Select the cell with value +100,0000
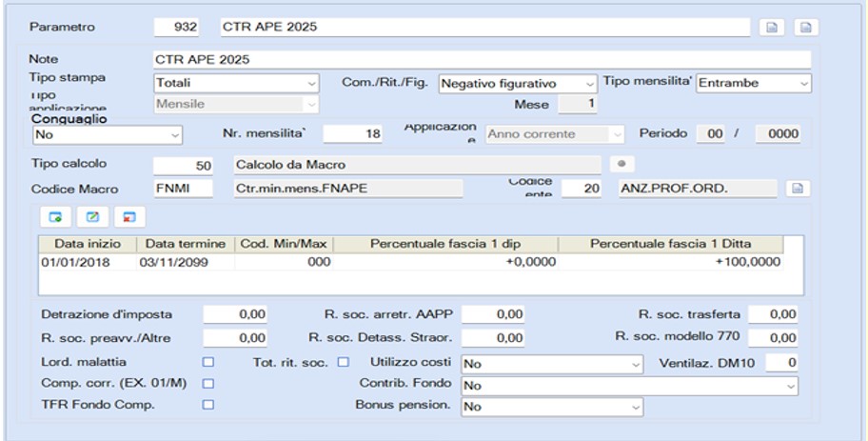Image resolution: width=868 pixels, height=441 pixels. [671, 262]
